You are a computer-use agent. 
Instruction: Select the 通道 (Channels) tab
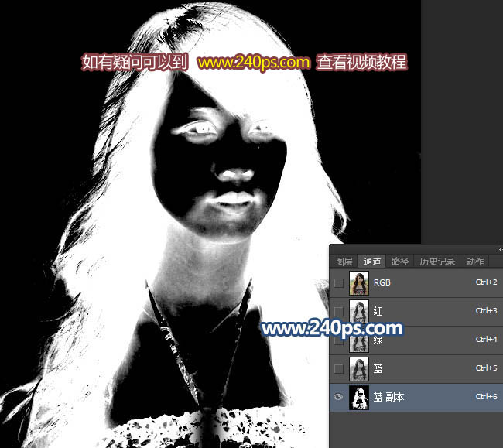coord(372,262)
